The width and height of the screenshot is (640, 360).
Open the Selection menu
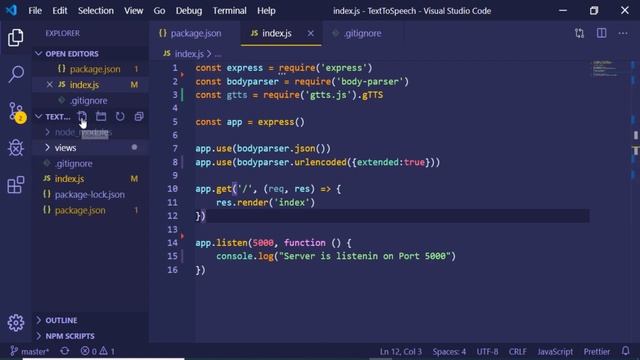(x=96, y=11)
